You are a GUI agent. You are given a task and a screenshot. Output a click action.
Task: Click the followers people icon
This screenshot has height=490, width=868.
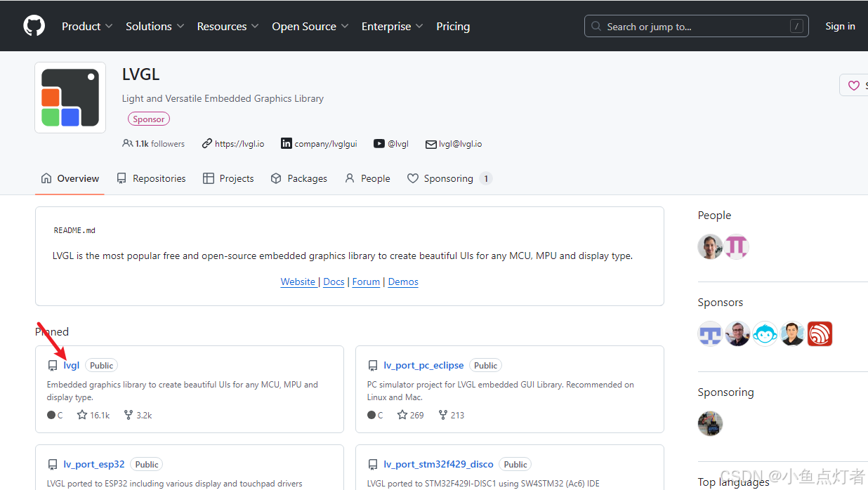click(x=127, y=143)
